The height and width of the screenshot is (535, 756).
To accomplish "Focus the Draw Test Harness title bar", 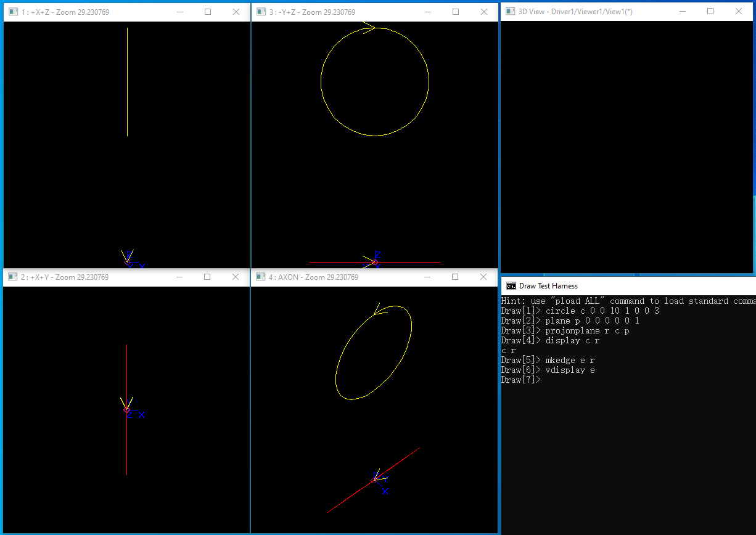I will (x=617, y=286).
